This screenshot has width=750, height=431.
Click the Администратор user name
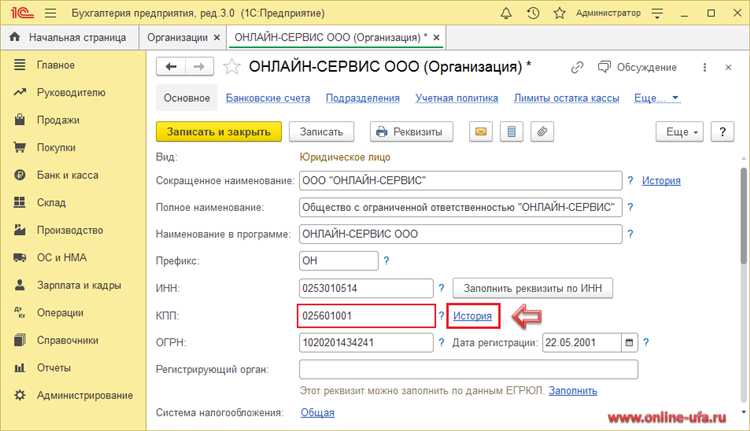pyautogui.click(x=608, y=13)
